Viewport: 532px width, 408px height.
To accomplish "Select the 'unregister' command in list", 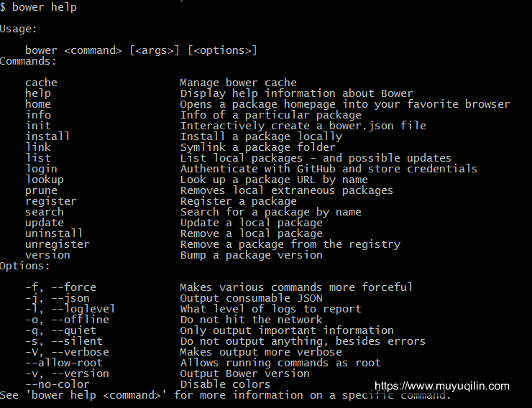I will pos(58,244).
